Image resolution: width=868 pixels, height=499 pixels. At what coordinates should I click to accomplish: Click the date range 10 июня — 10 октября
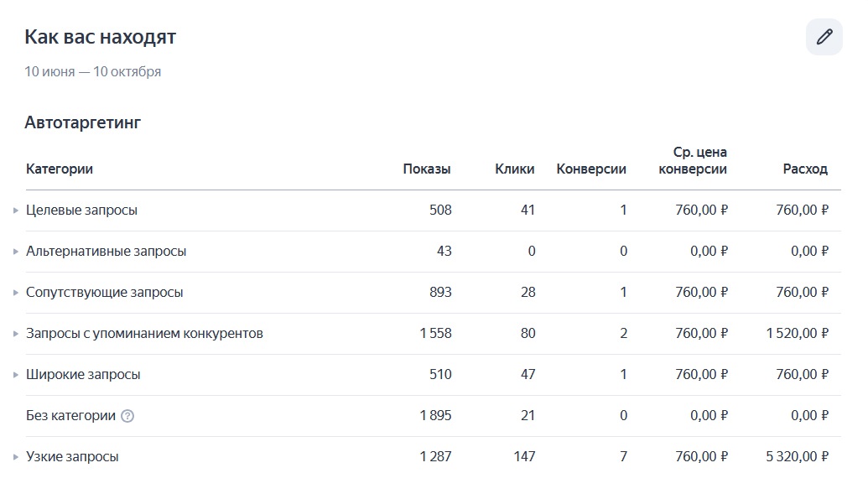click(x=93, y=72)
